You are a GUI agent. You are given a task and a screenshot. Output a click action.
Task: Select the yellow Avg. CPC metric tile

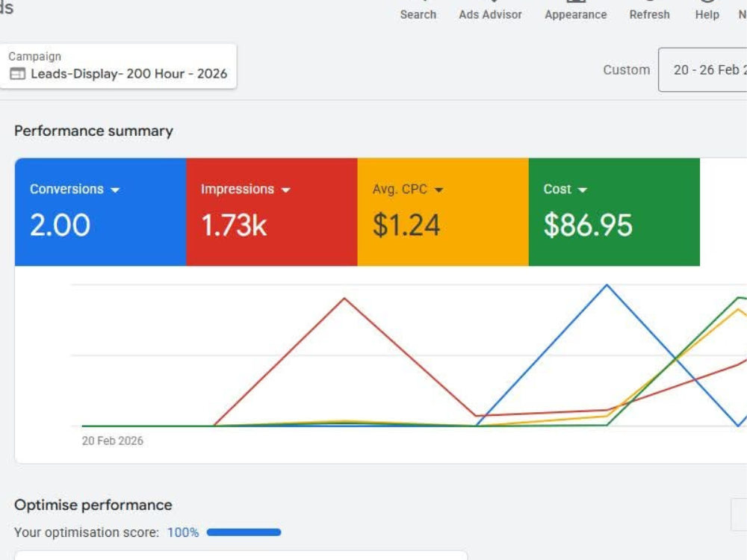click(443, 212)
